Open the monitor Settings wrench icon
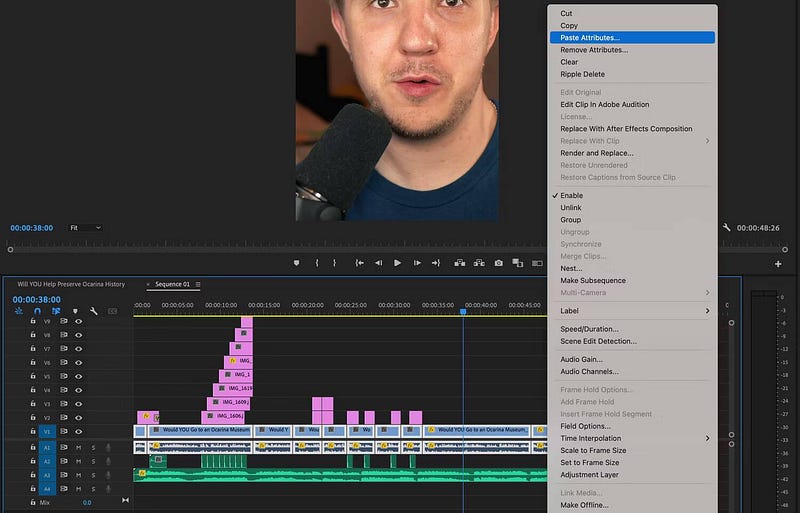This screenshot has height=513, width=800. (x=726, y=228)
